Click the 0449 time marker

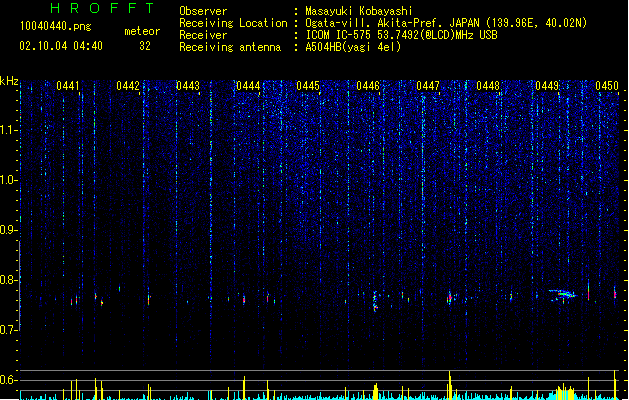pyautogui.click(x=547, y=86)
